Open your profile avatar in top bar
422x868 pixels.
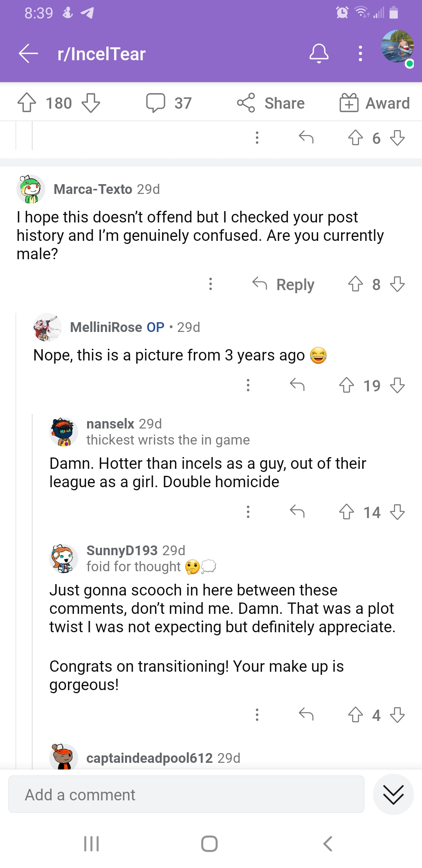pos(396,51)
